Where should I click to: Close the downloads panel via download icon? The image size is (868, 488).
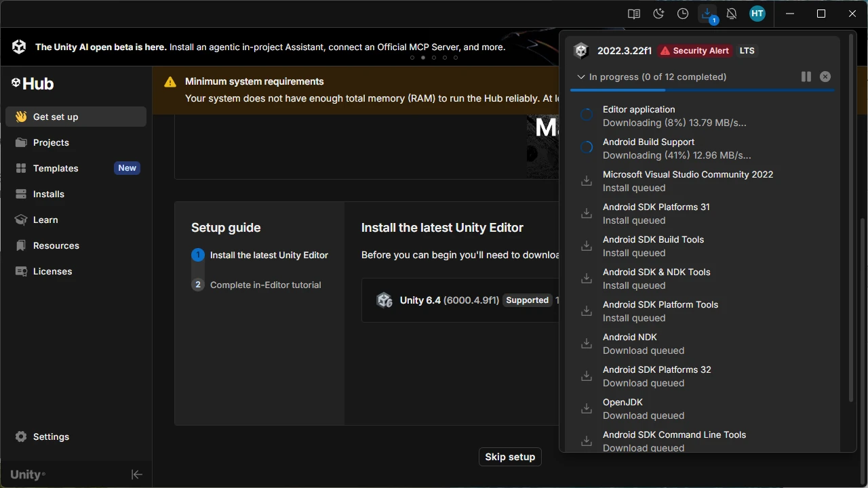(707, 14)
